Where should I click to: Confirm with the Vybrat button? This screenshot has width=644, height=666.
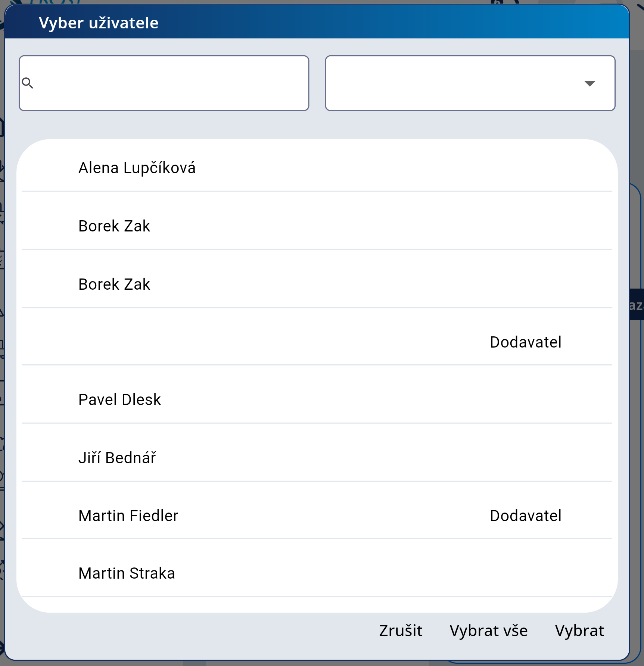(x=579, y=631)
